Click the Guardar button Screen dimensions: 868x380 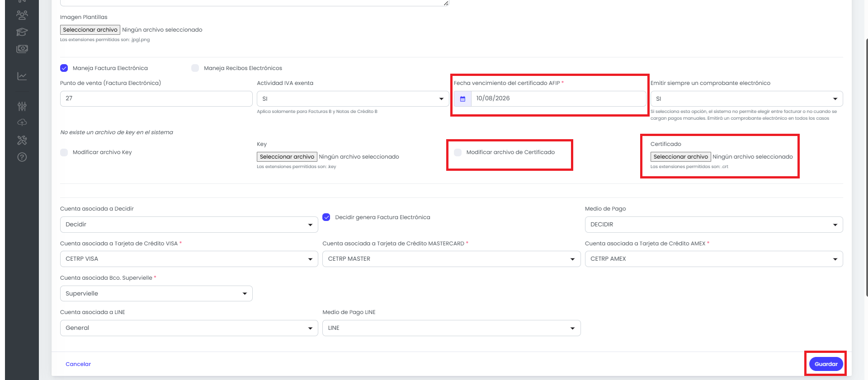pyautogui.click(x=826, y=364)
